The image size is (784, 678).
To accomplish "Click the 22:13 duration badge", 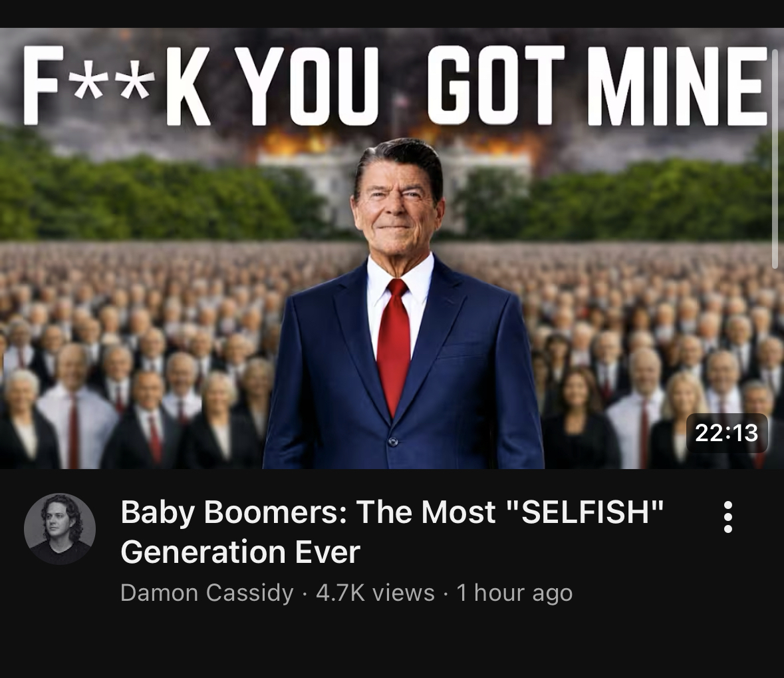I will click(x=727, y=433).
